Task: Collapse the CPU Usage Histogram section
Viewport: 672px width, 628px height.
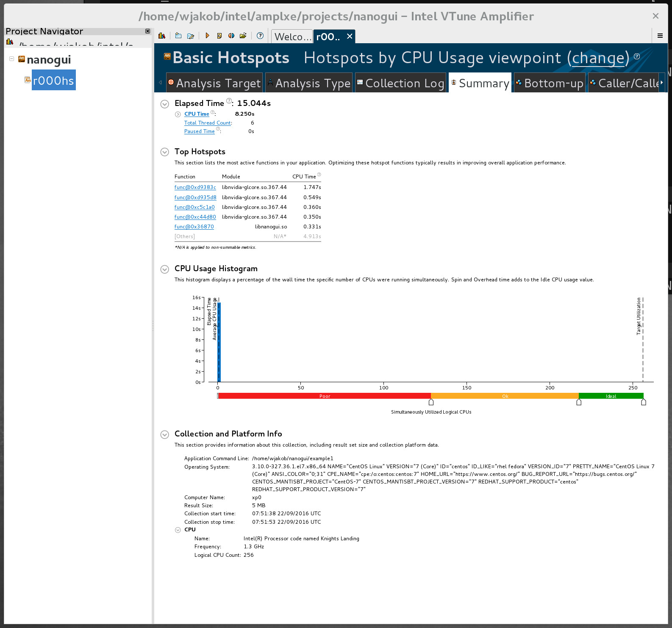Action: (165, 269)
